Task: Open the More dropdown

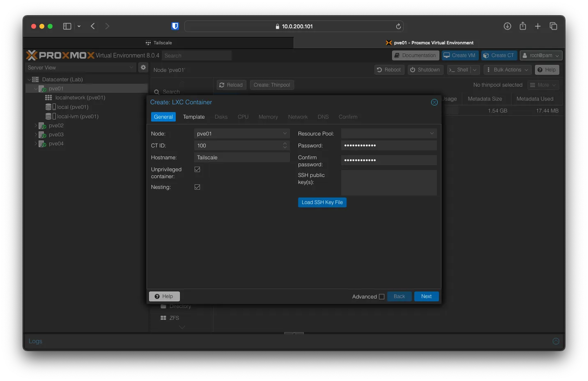Action: coord(543,85)
